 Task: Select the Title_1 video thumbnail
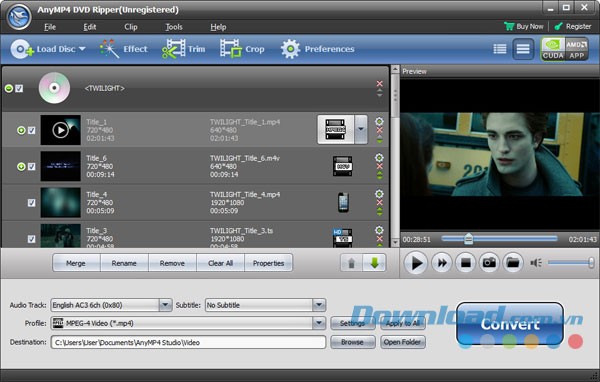(x=60, y=130)
